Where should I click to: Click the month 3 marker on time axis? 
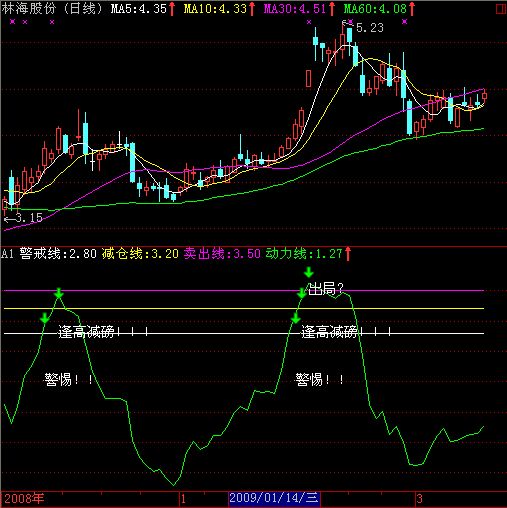[419, 499]
